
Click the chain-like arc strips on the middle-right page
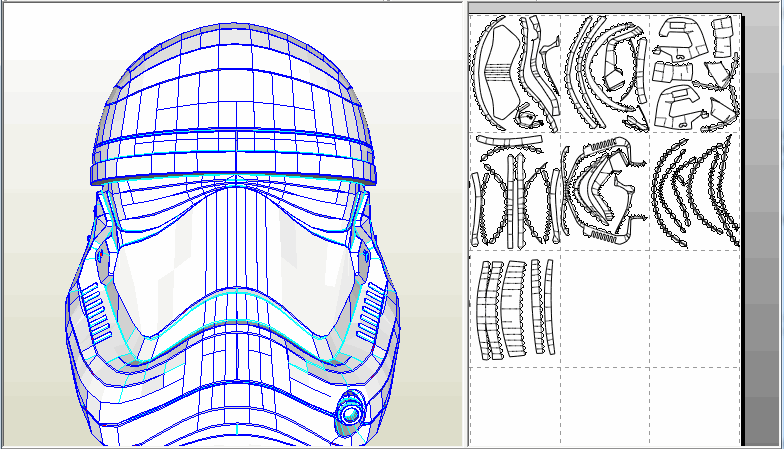(x=696, y=191)
